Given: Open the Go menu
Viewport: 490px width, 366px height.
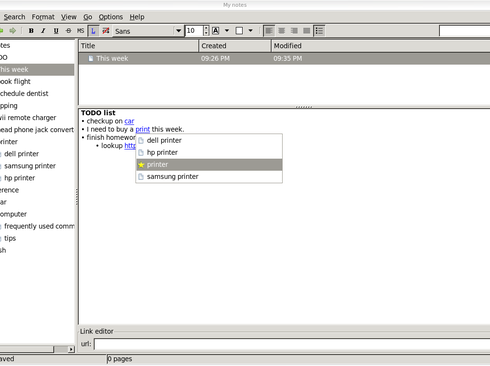Looking at the screenshot, I should 88,17.
